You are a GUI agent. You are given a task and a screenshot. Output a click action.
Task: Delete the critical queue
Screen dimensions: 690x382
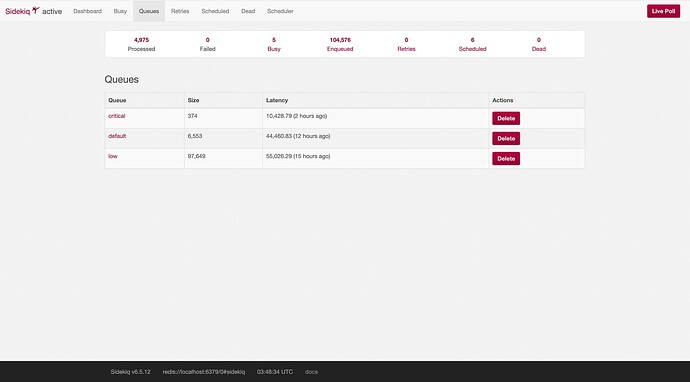coord(506,118)
